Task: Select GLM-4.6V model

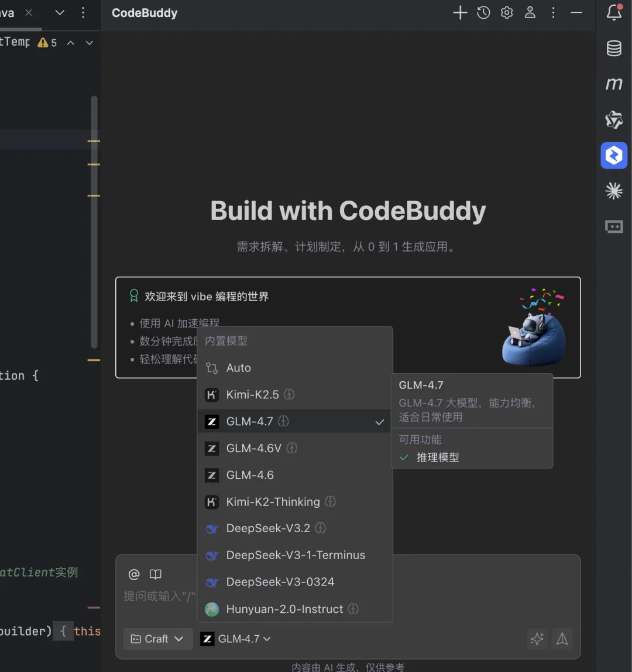Action: click(x=295, y=448)
